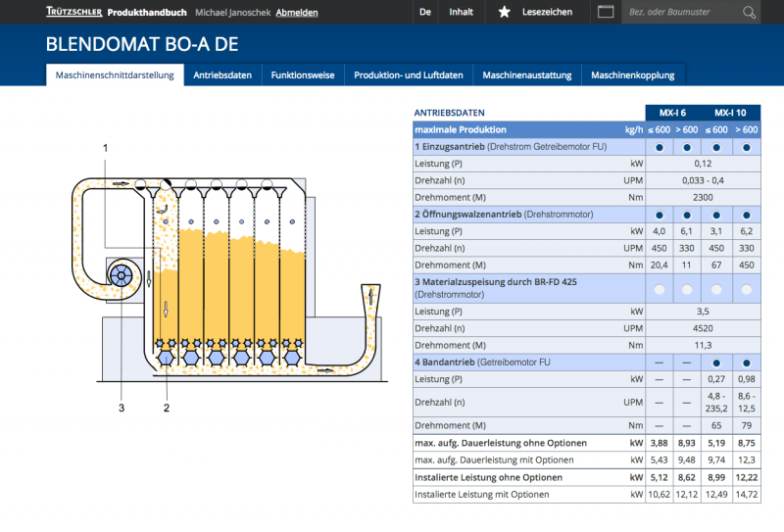Viewport: 784px width, 532px height.
Task: Click the fan wheel labeled 3 in diagram
Action: [x=122, y=276]
